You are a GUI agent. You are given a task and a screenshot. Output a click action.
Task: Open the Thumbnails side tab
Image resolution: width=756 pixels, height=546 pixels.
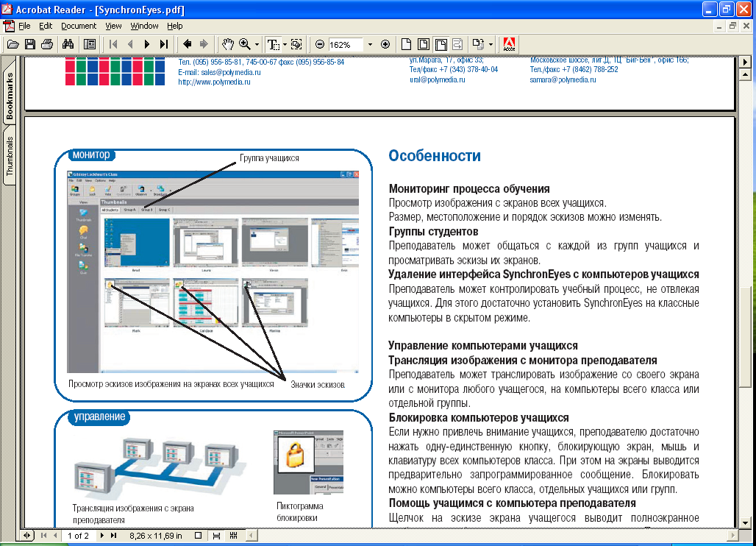click(9, 155)
